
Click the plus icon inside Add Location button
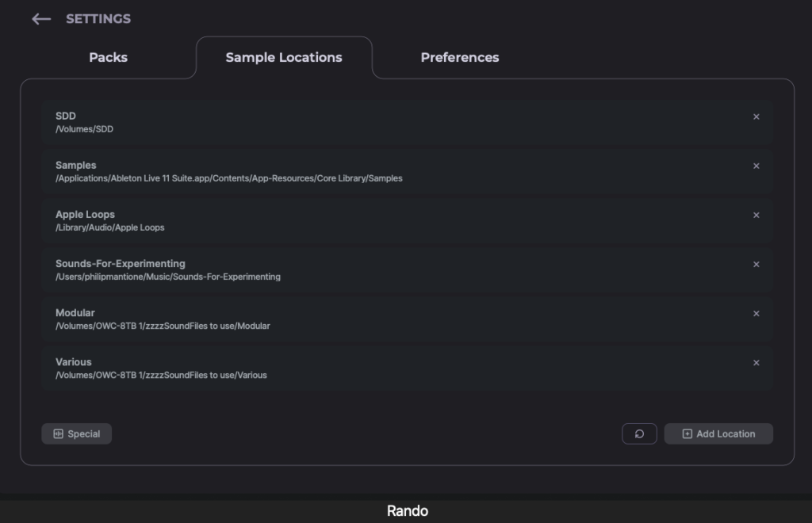(x=687, y=433)
